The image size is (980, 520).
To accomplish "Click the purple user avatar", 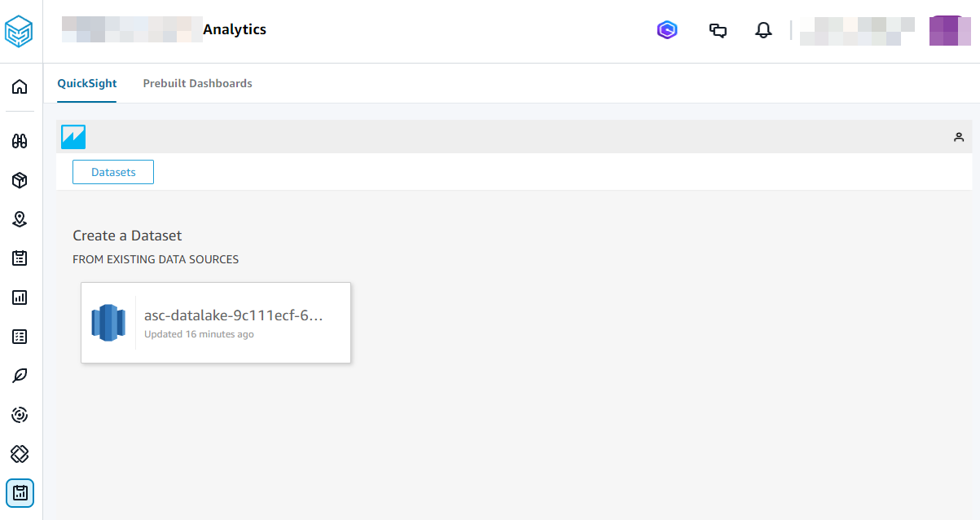I will (x=950, y=31).
